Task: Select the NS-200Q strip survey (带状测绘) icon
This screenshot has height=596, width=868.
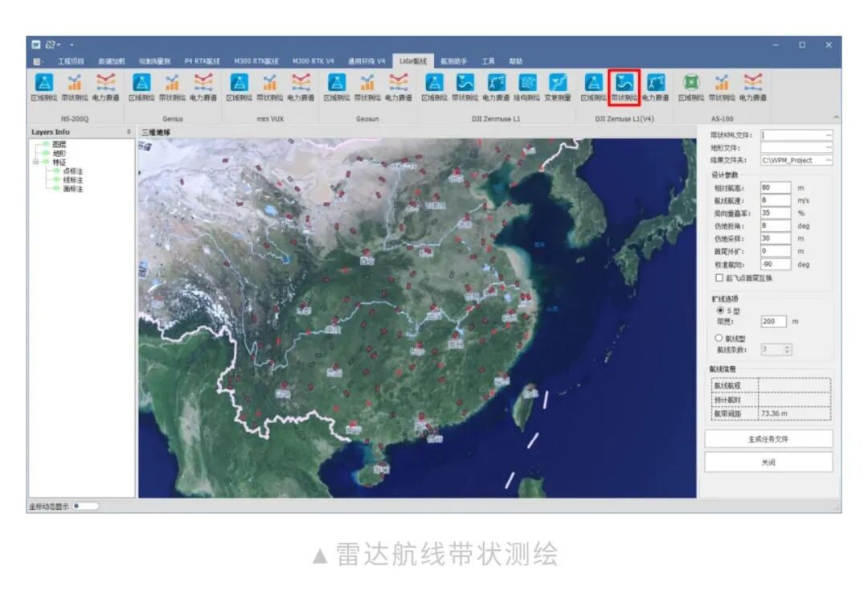Action: tap(75, 88)
